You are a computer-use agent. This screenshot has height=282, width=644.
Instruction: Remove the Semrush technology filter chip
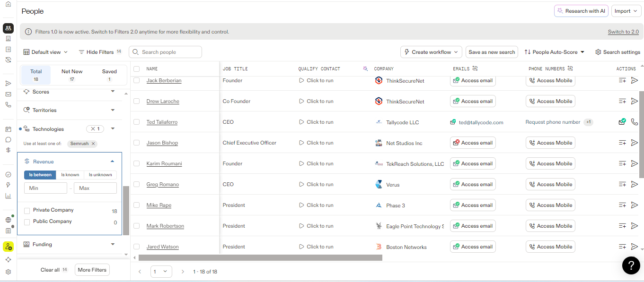coord(93,144)
